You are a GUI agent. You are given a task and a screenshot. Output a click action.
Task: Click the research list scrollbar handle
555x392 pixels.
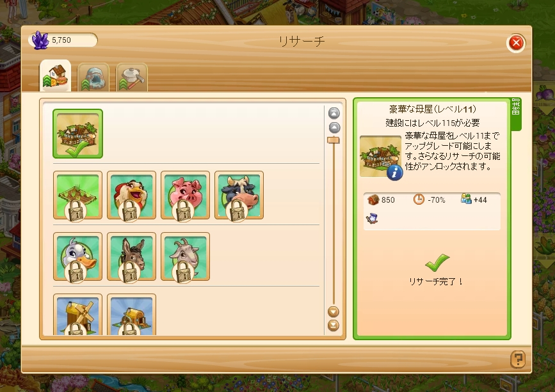333,140
